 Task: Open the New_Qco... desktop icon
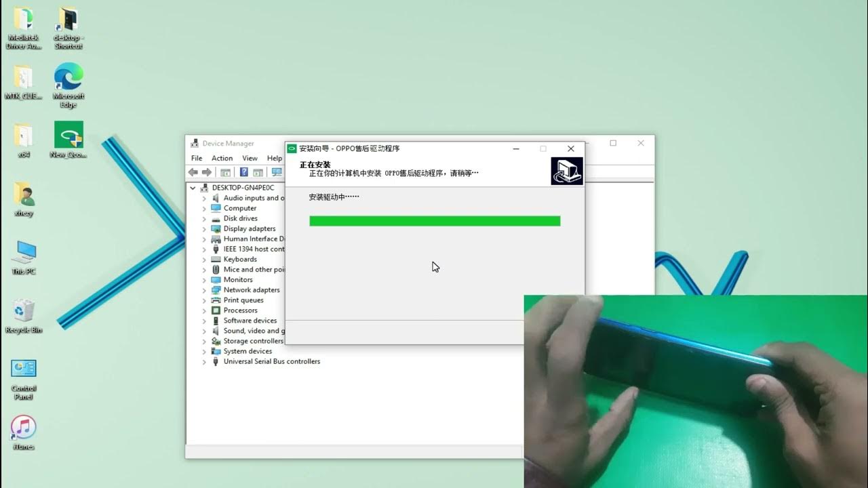[68, 140]
